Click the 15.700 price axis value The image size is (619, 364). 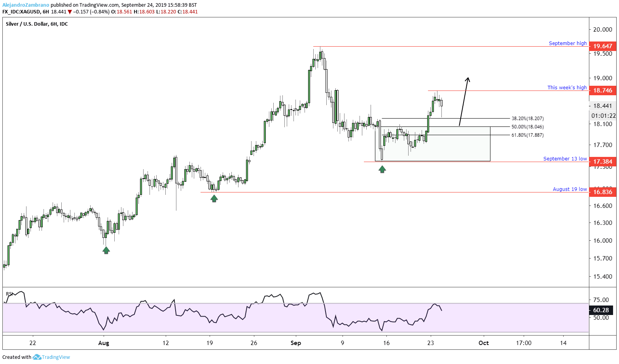(x=602, y=258)
